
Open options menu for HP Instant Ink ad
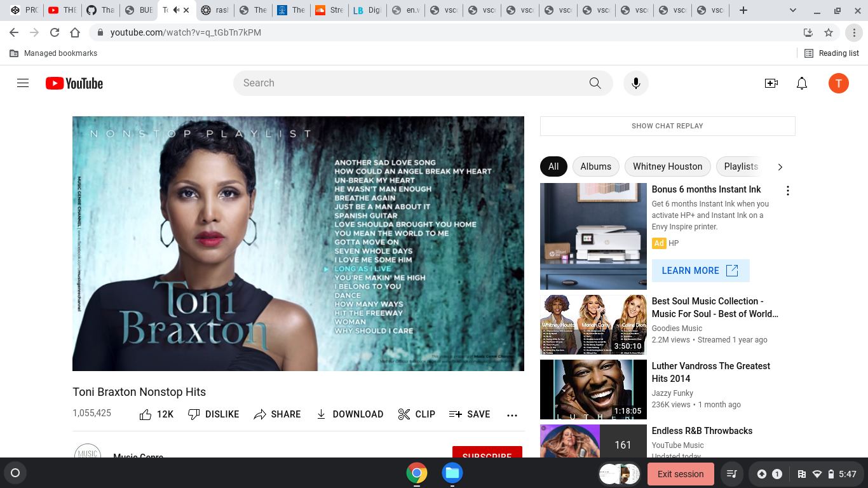pos(788,191)
